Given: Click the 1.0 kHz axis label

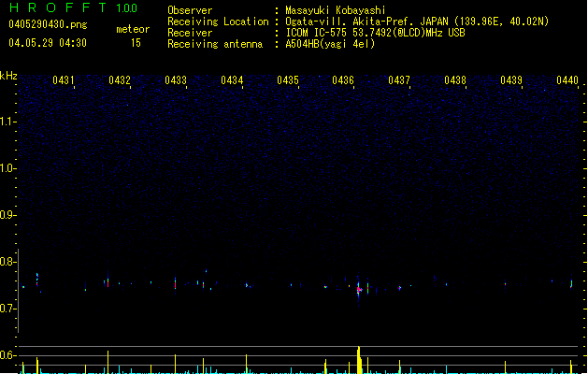Looking at the screenshot, I should tap(7, 168).
